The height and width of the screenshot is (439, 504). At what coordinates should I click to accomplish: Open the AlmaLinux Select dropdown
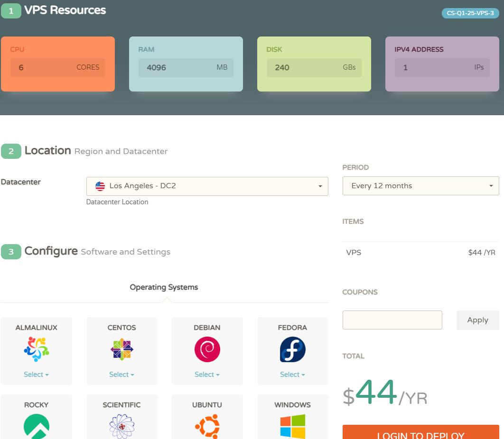(x=37, y=375)
